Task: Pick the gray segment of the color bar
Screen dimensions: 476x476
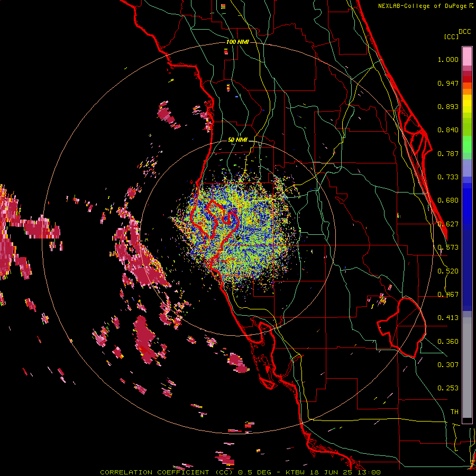Action: (467, 368)
